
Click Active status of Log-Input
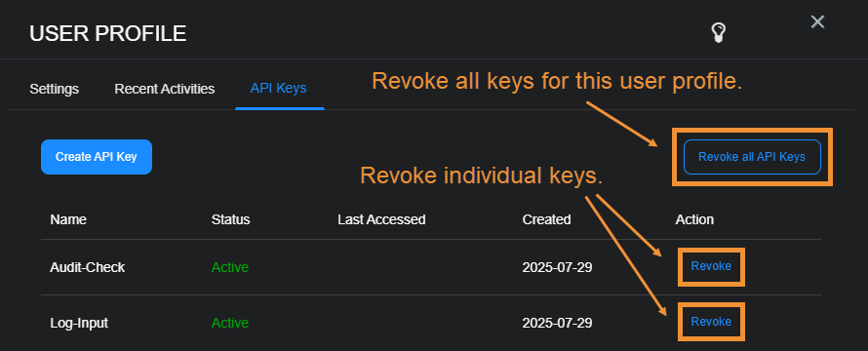click(x=230, y=323)
